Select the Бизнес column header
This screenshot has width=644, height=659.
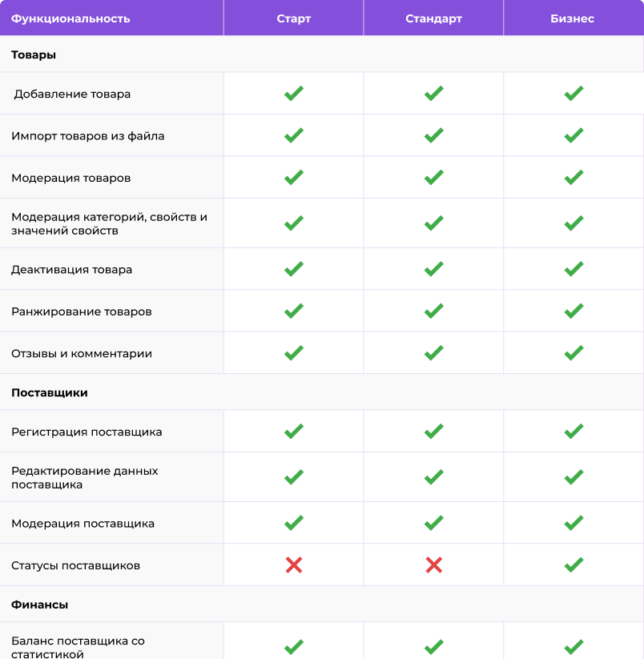tap(573, 18)
